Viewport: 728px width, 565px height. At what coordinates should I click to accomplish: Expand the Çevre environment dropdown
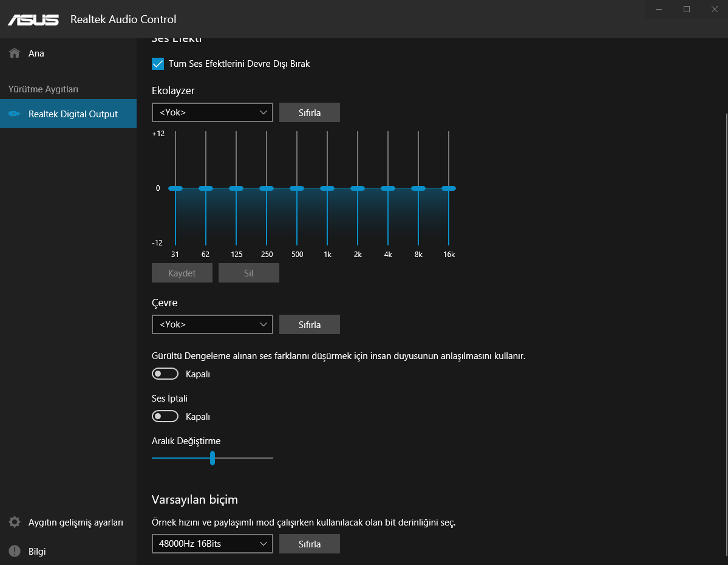[212, 324]
